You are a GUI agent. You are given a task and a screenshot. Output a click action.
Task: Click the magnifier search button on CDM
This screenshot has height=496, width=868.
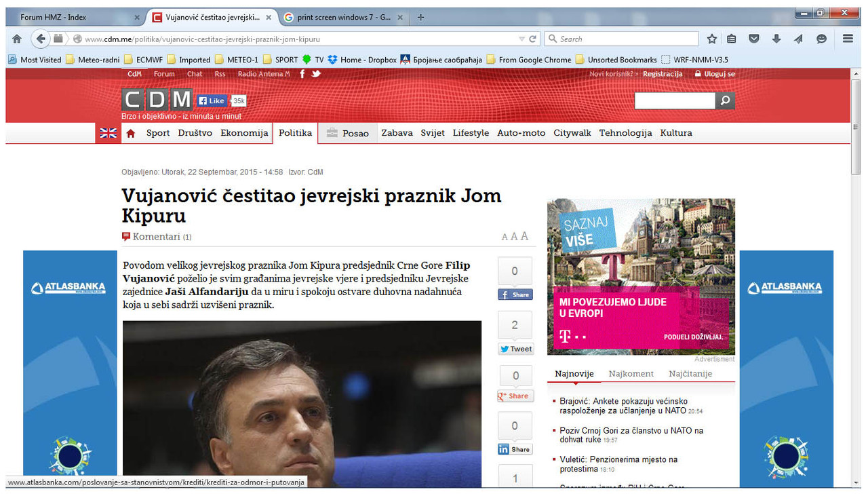click(725, 100)
